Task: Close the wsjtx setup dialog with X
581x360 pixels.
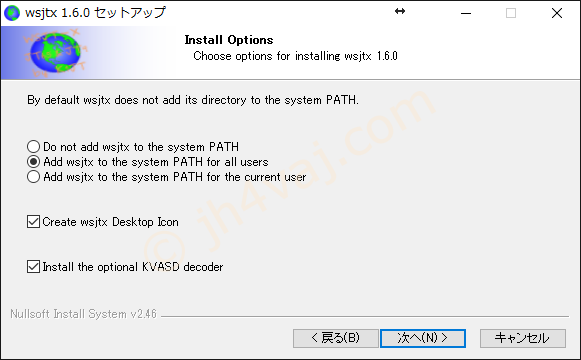Action: 557,13
